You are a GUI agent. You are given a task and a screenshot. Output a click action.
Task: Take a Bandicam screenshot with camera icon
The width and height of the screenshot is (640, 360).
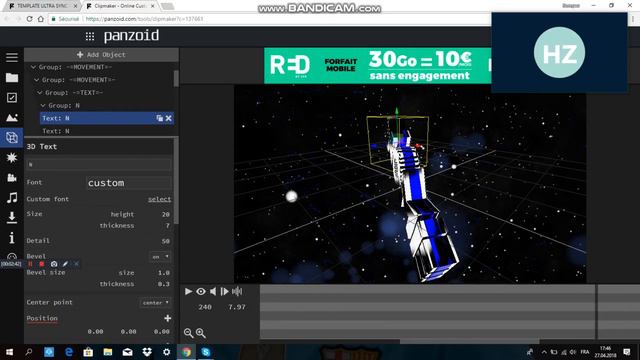click(x=54, y=264)
